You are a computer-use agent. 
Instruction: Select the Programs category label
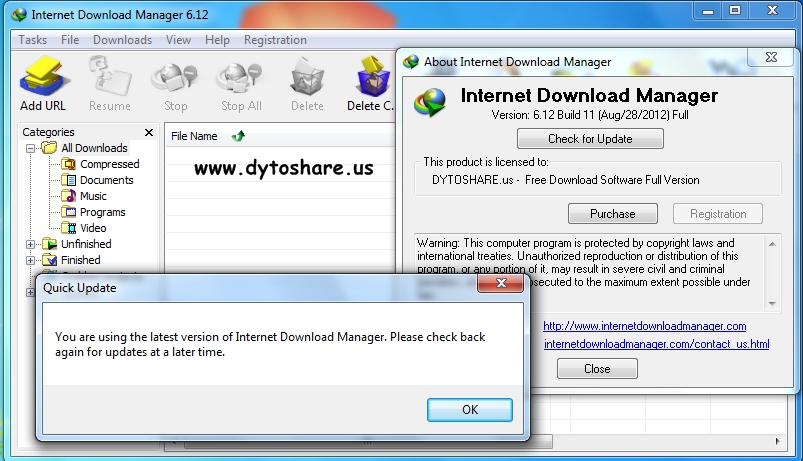(x=102, y=212)
